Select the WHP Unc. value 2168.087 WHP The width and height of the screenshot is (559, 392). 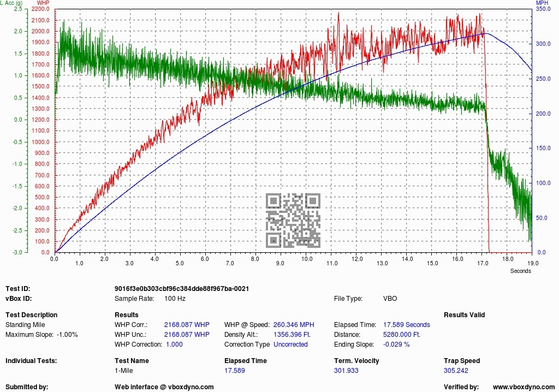187,335
